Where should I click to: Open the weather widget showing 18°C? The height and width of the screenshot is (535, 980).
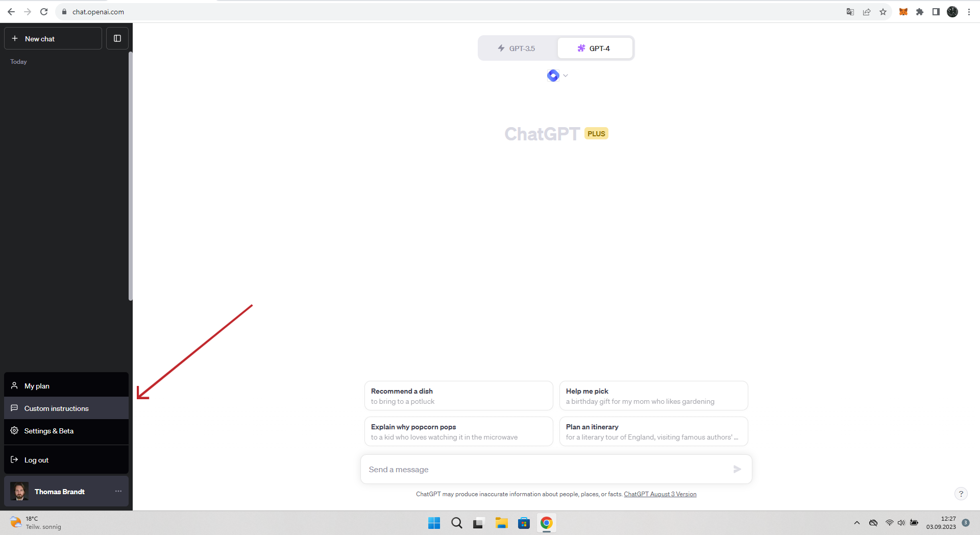[x=36, y=523]
